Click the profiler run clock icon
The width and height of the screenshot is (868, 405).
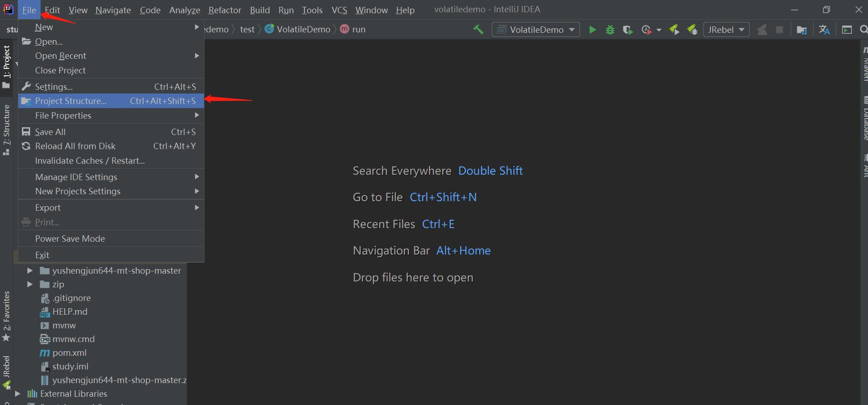(x=646, y=30)
